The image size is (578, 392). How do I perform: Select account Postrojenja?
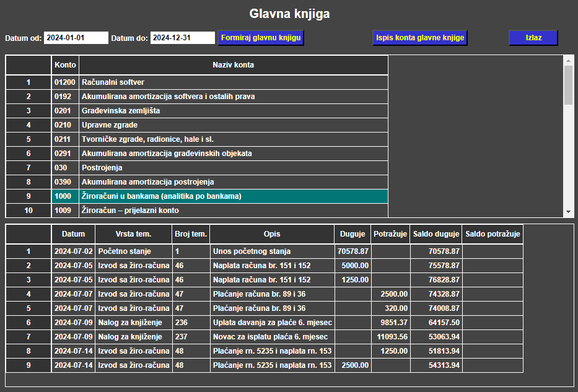click(x=234, y=168)
